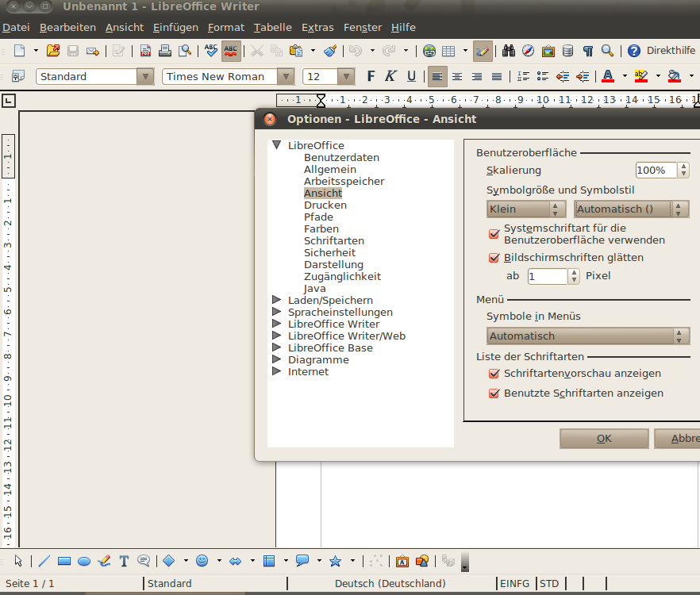Toggle AutoSpellcheck icon

[x=231, y=51]
